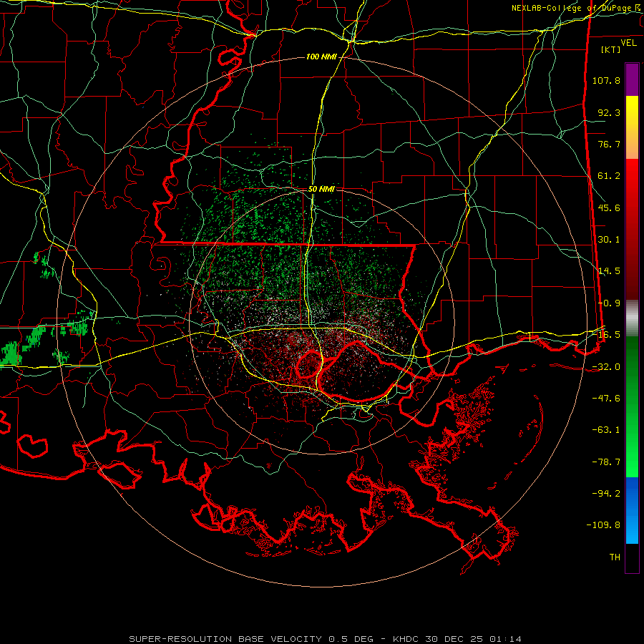Image resolution: width=644 pixels, height=644 pixels.
Task: Click the 50 NMI range ring label
Action: coord(321,189)
